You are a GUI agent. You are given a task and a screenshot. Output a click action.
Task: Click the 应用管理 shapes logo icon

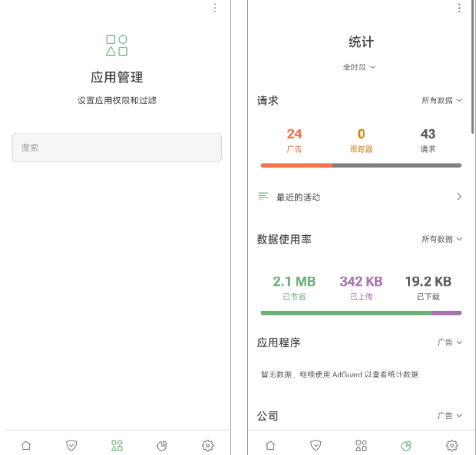[x=117, y=45]
